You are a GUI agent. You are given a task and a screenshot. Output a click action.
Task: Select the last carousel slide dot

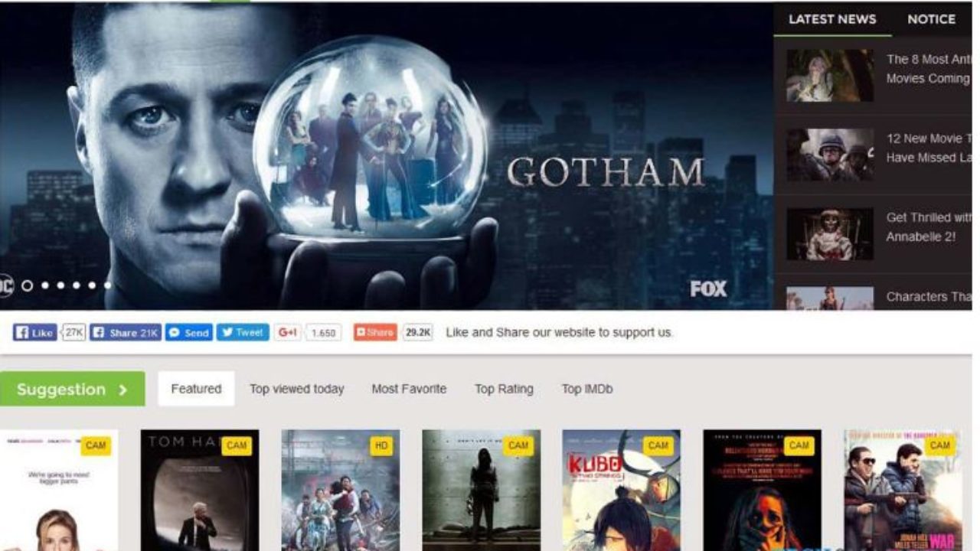coord(107,285)
